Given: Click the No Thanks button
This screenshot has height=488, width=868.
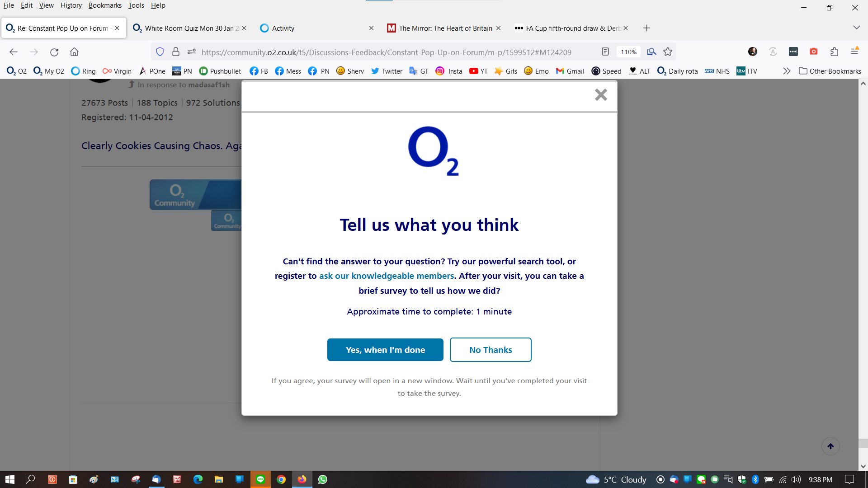Looking at the screenshot, I should (x=491, y=350).
